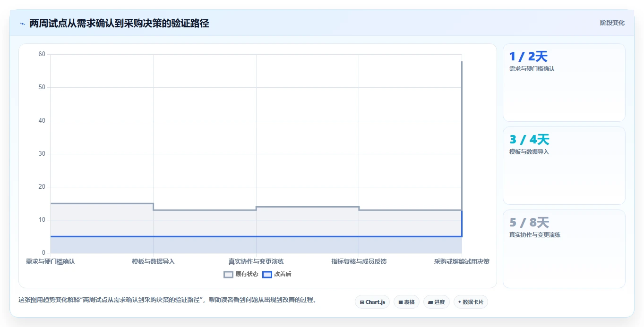Screen dimensions: 644x327
Task: Select the Chart.js tag
Action: point(372,302)
